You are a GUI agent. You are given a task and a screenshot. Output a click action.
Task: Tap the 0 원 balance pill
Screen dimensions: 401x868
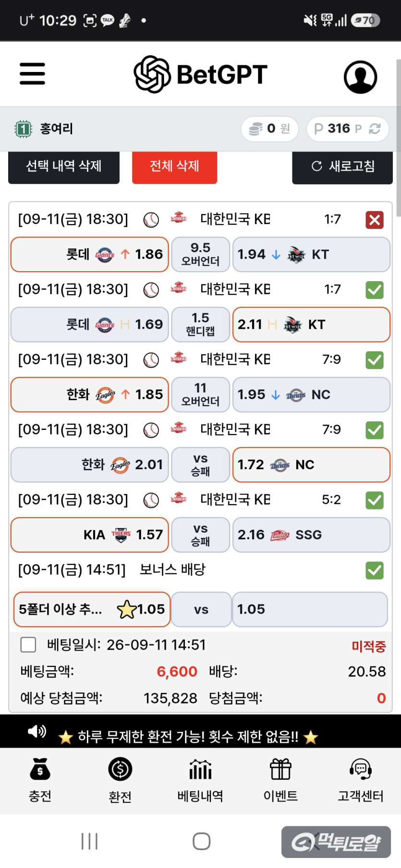pyautogui.click(x=269, y=129)
